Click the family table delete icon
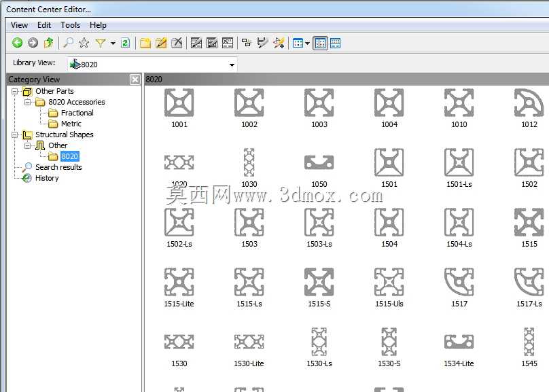 228,43
